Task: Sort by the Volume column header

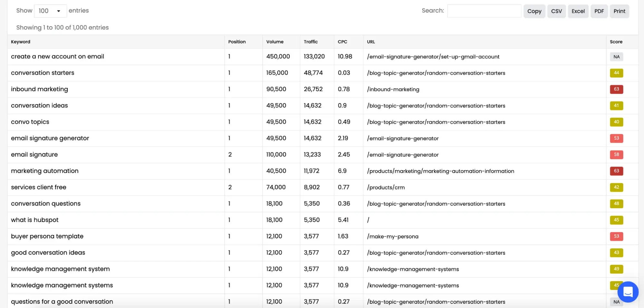Action: [275, 42]
